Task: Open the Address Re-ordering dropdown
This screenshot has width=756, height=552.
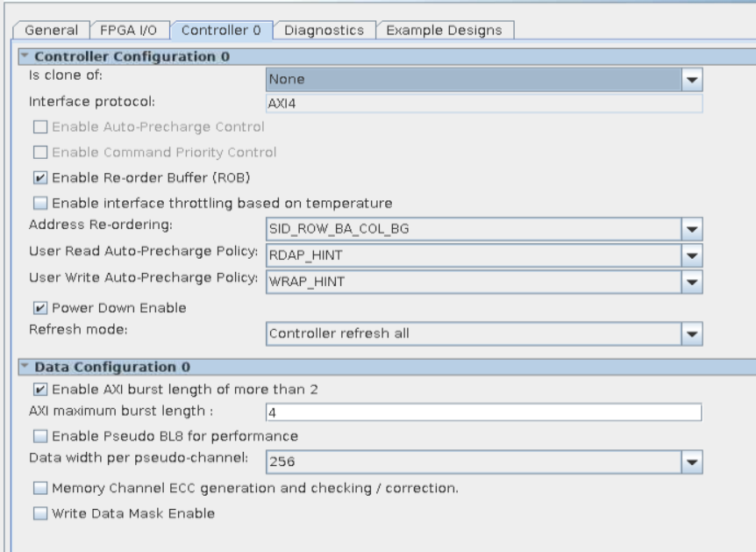Action: (693, 229)
